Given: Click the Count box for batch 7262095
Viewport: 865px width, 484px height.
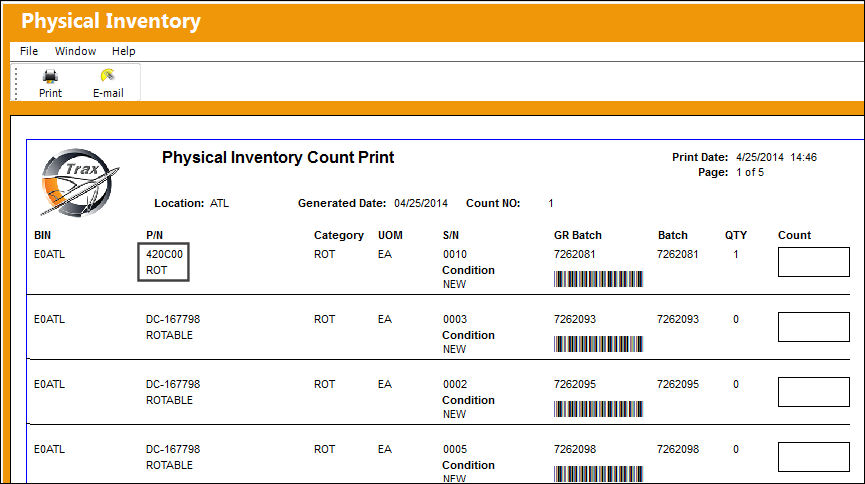Looking at the screenshot, I should 814,392.
